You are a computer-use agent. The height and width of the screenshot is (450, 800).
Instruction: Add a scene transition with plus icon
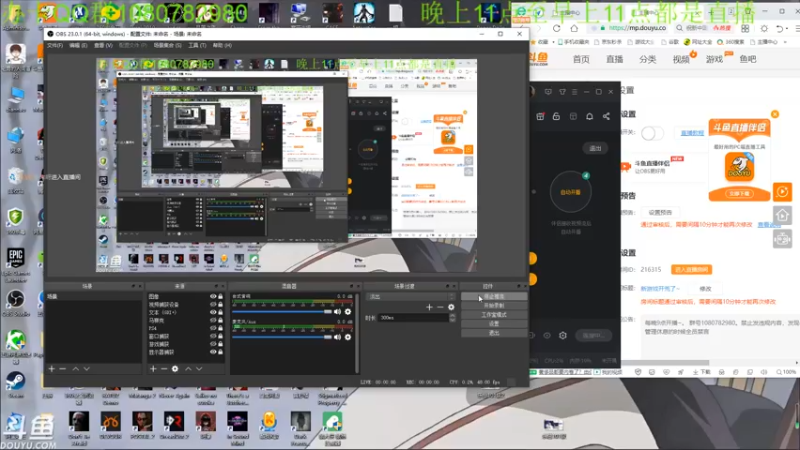(x=429, y=307)
